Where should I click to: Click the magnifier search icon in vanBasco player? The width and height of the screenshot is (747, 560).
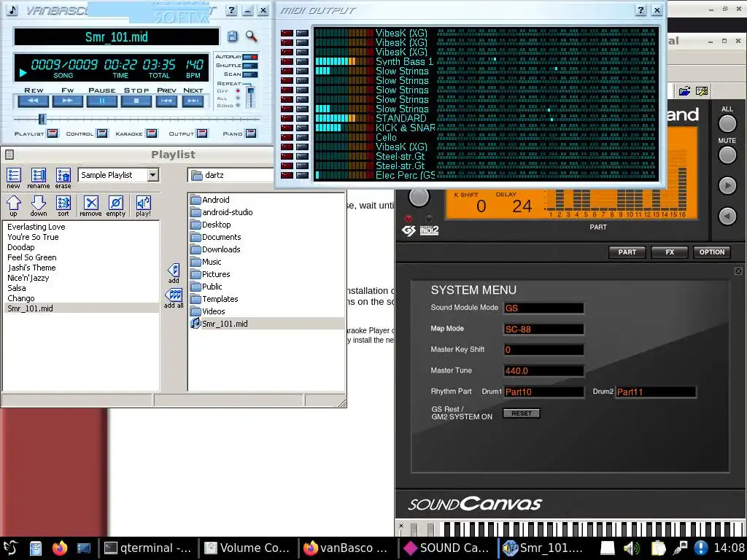click(251, 36)
